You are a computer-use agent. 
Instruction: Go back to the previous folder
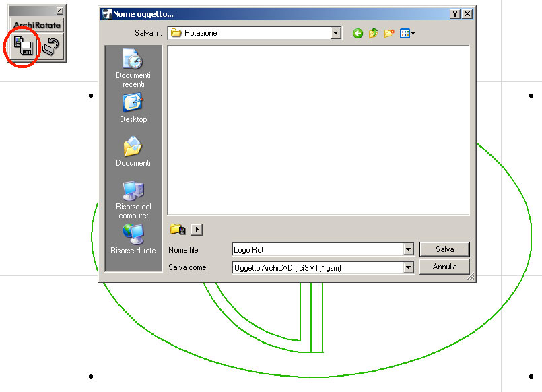pyautogui.click(x=358, y=33)
